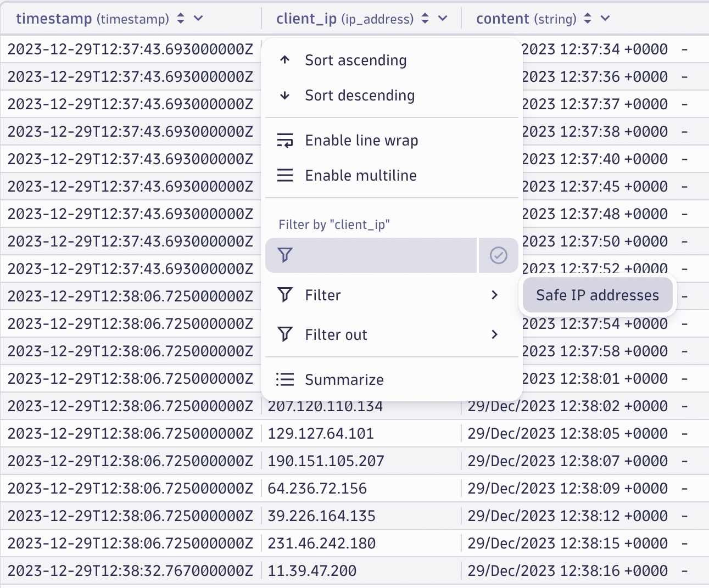Expand the Filter submenu arrow
Image resolution: width=709 pixels, height=588 pixels.
[x=494, y=295]
